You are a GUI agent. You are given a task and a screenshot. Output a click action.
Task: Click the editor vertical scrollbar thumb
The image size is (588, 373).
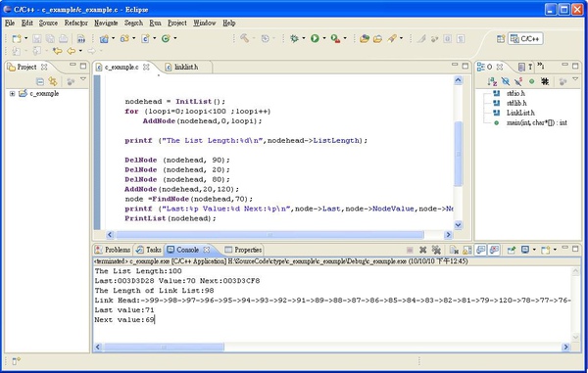coord(459,154)
